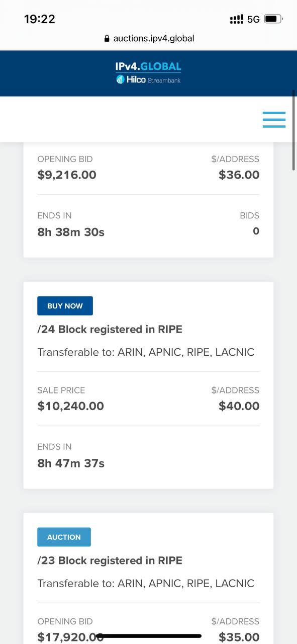Click the $36.00 per address value
The height and width of the screenshot is (644, 297).
(239, 175)
